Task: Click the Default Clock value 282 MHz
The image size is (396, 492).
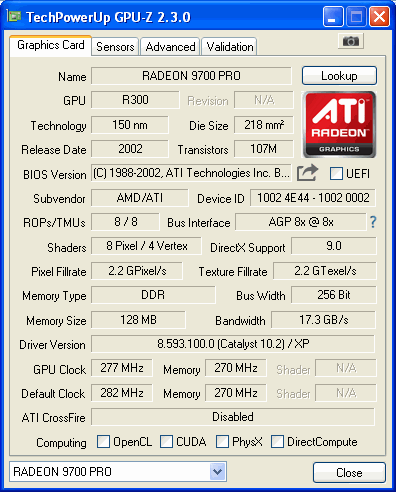Action: pyautogui.click(x=122, y=393)
